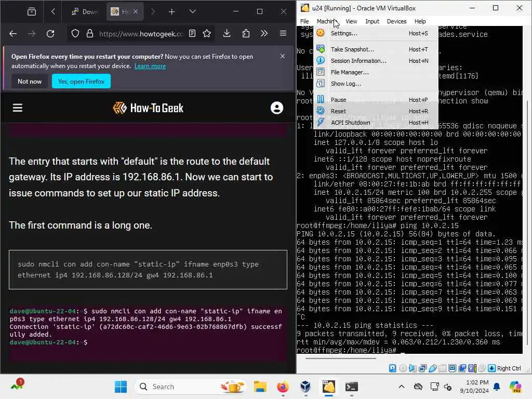Click the nmcli command code block
Image resolution: width=532 pixels, height=399 pixels.
click(148, 270)
